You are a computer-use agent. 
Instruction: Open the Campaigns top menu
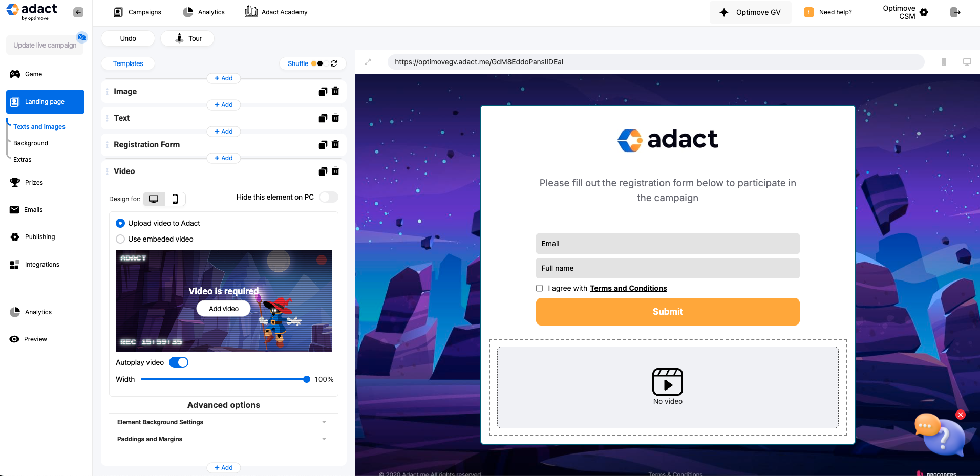(137, 12)
